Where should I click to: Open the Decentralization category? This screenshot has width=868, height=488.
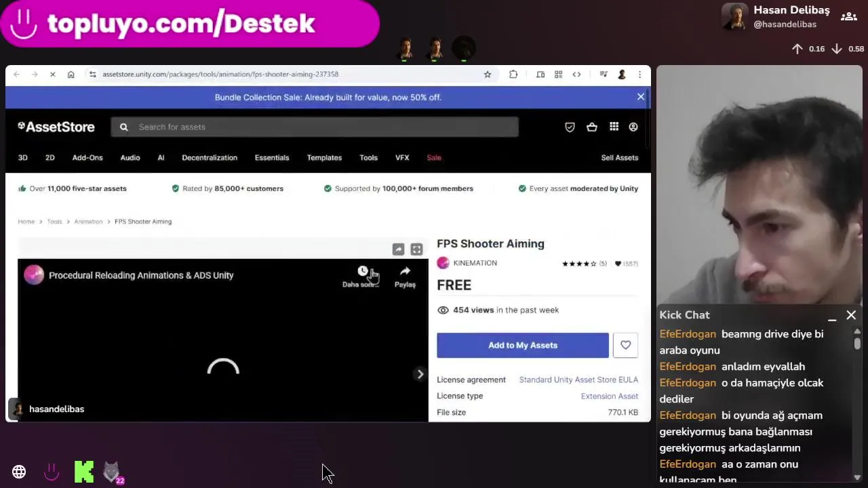(210, 158)
